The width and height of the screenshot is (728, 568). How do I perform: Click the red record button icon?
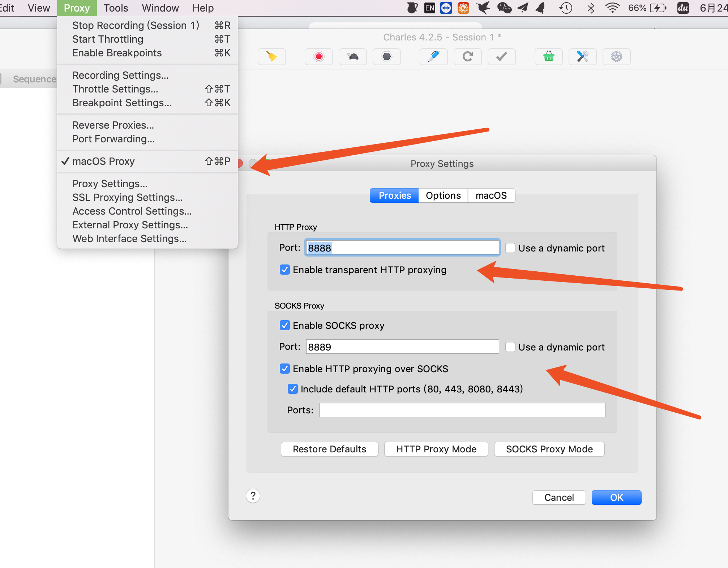pyautogui.click(x=318, y=57)
